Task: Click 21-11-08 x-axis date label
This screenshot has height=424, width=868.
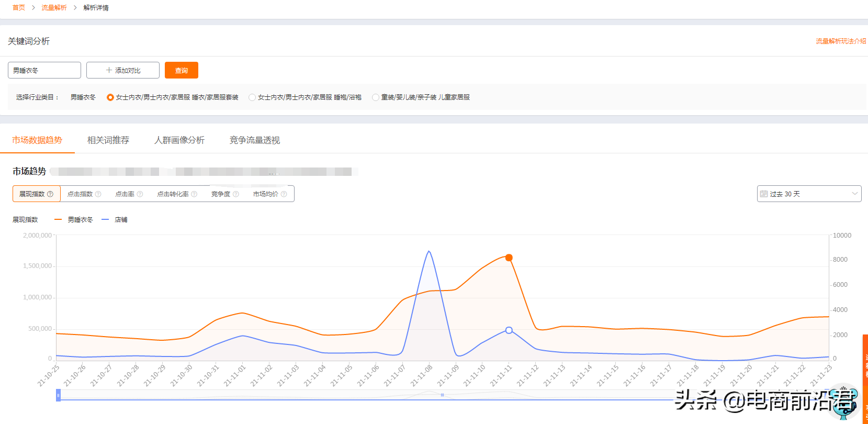Action: [x=422, y=375]
